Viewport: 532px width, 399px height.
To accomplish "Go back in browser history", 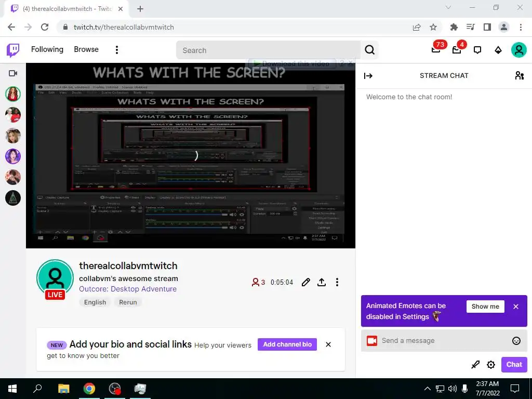I will (11, 27).
